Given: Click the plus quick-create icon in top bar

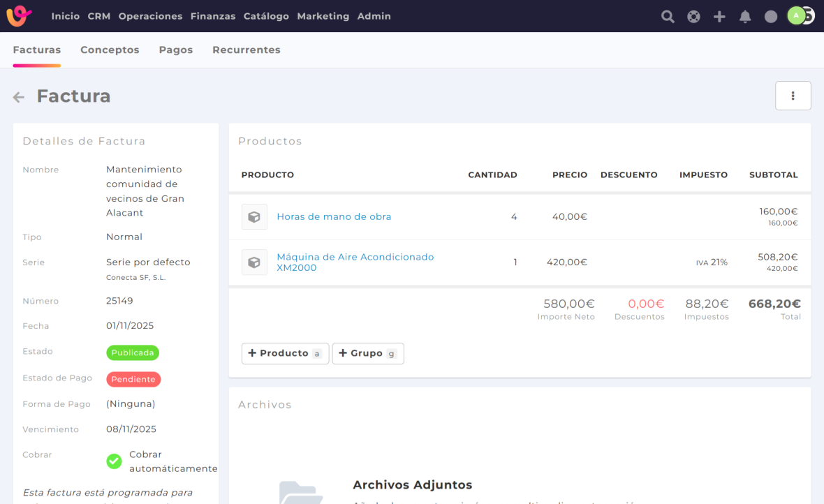Looking at the screenshot, I should pos(719,17).
